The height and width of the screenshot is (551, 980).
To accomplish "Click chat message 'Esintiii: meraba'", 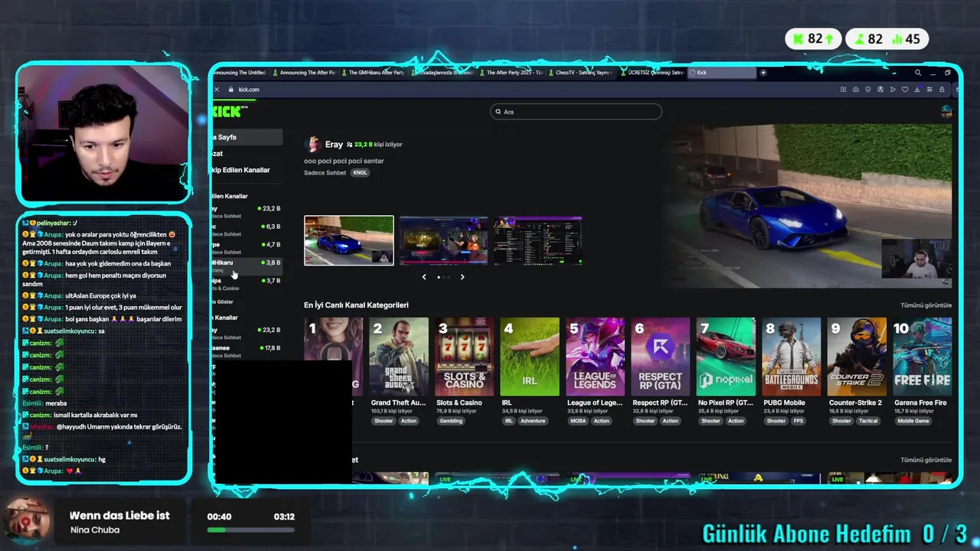I will [x=44, y=403].
